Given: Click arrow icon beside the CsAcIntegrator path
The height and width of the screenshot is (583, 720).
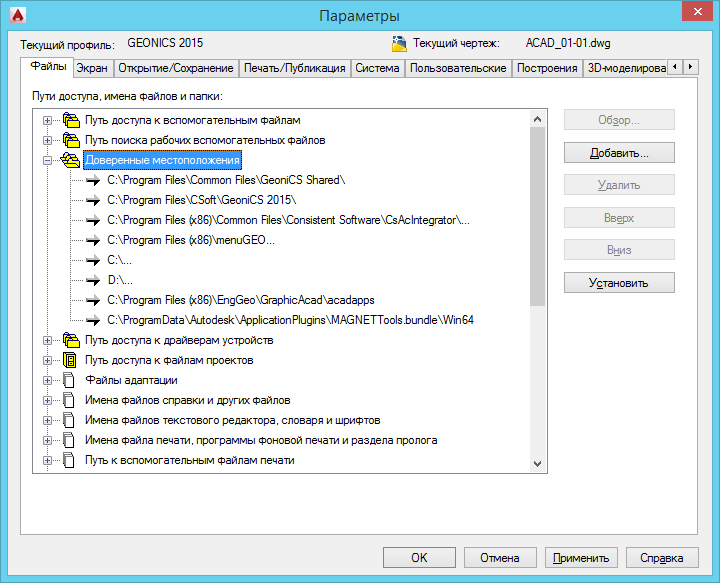Looking at the screenshot, I should 93,220.
